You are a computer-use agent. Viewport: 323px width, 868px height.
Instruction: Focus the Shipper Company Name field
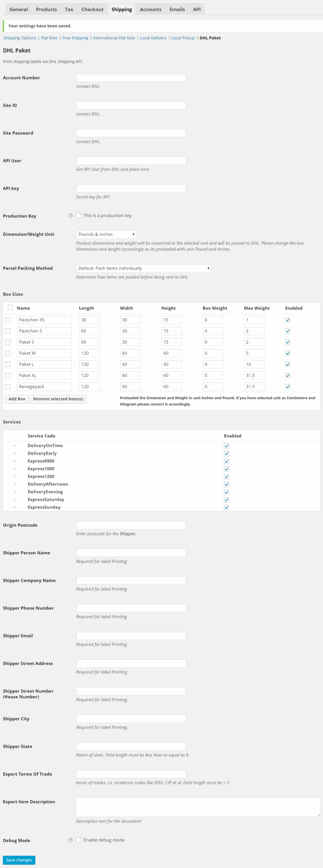click(131, 580)
